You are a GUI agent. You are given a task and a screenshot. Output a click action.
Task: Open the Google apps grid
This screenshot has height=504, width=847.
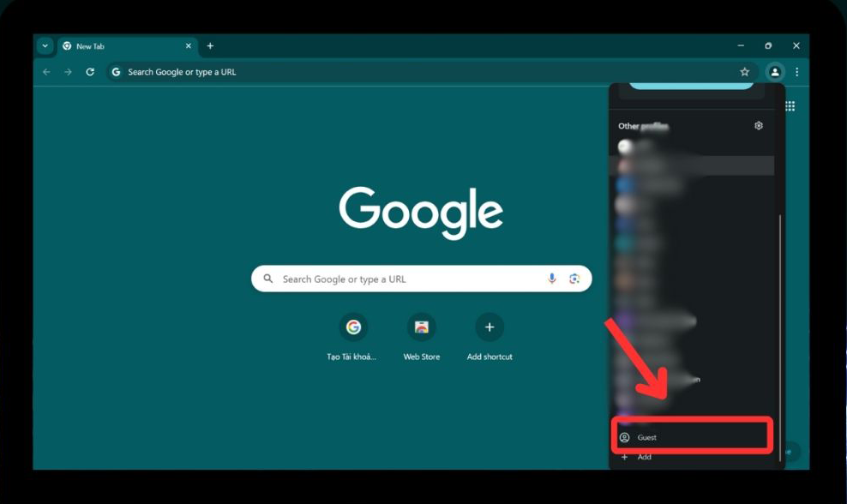click(x=790, y=106)
